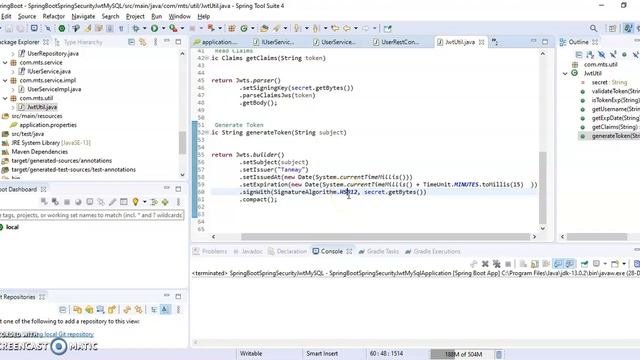Open dropdown next to lightbulb in Boot Dashboard
This screenshot has width=640, height=360.
tap(144, 202)
